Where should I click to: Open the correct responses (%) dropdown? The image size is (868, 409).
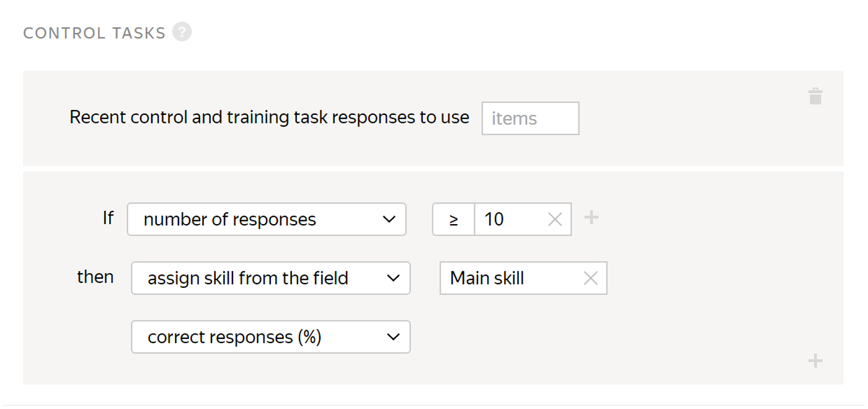[x=271, y=337]
